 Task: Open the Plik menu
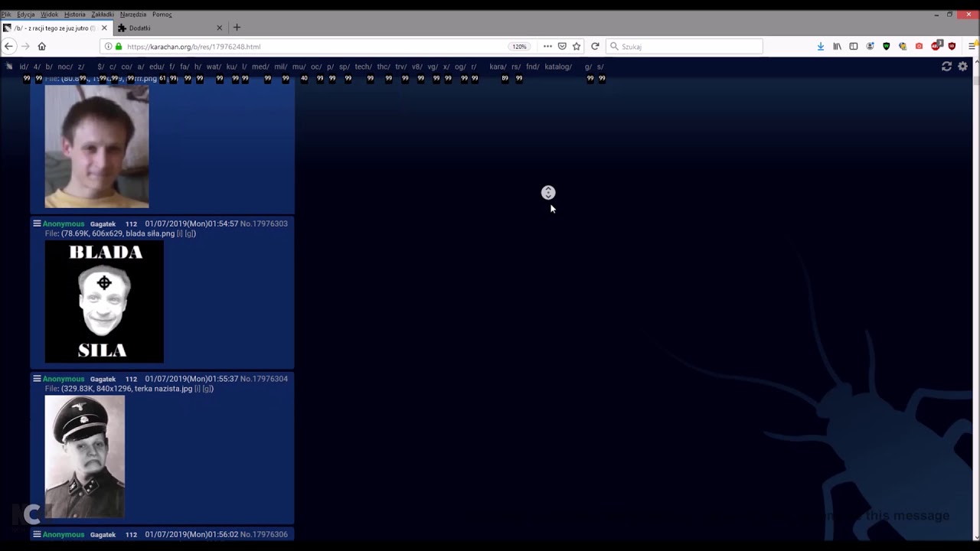click(6, 15)
